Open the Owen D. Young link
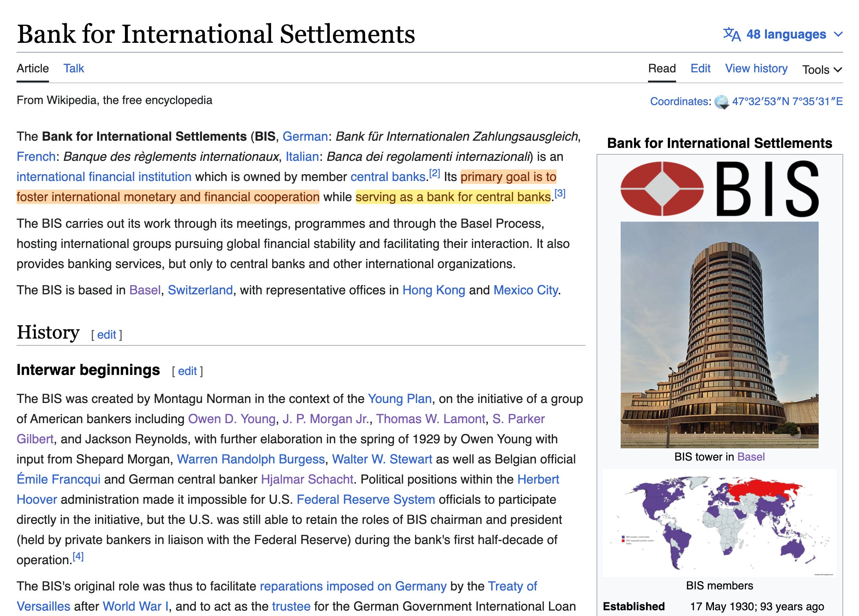The width and height of the screenshot is (859, 616). tap(231, 419)
